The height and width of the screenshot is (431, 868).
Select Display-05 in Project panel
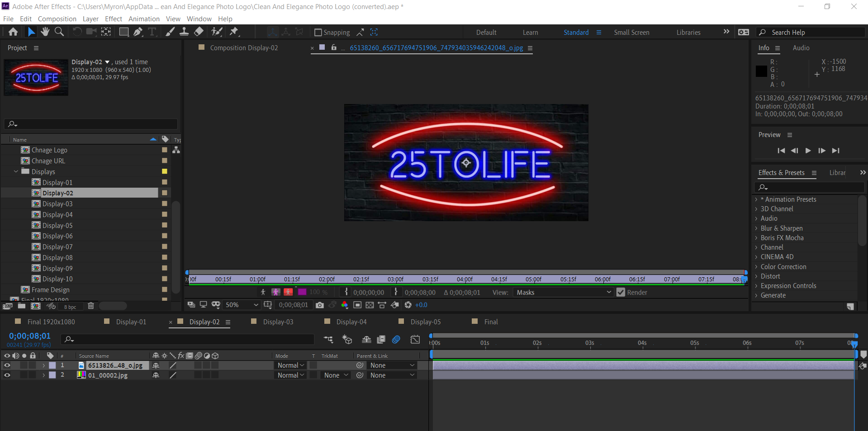point(57,225)
